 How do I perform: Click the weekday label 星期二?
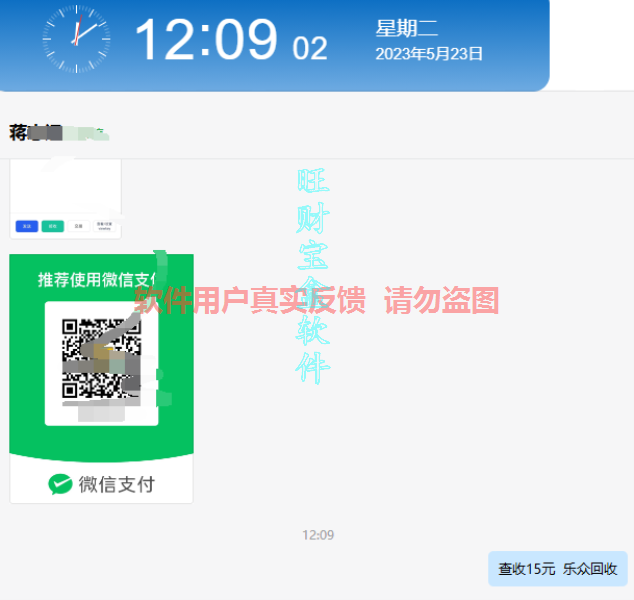tap(407, 29)
